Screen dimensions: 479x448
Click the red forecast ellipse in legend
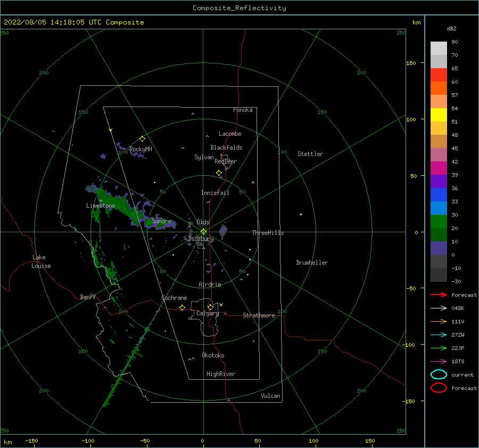point(439,388)
